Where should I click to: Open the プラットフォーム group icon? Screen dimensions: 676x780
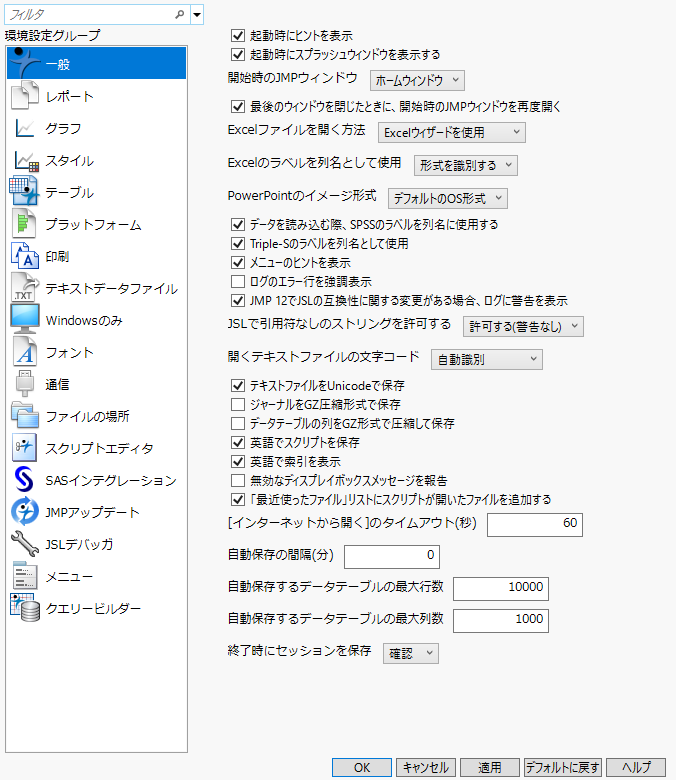tap(24, 223)
